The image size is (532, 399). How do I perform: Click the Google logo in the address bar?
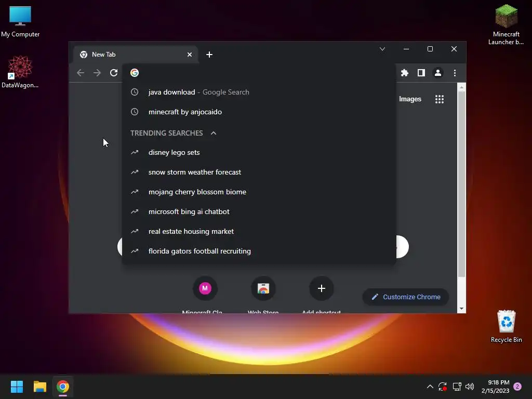[135, 73]
